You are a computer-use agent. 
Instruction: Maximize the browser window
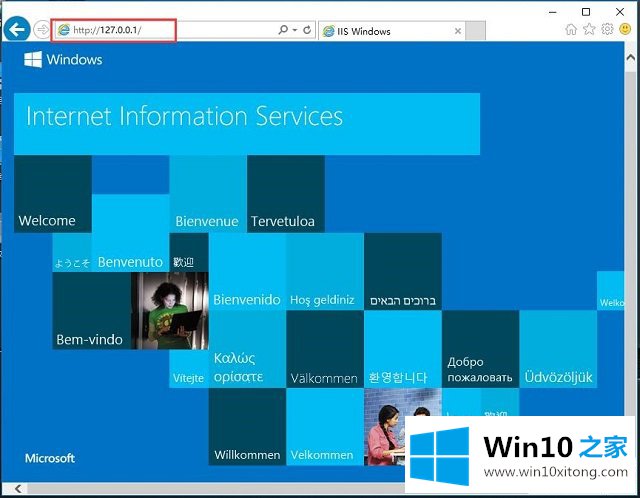pos(586,12)
